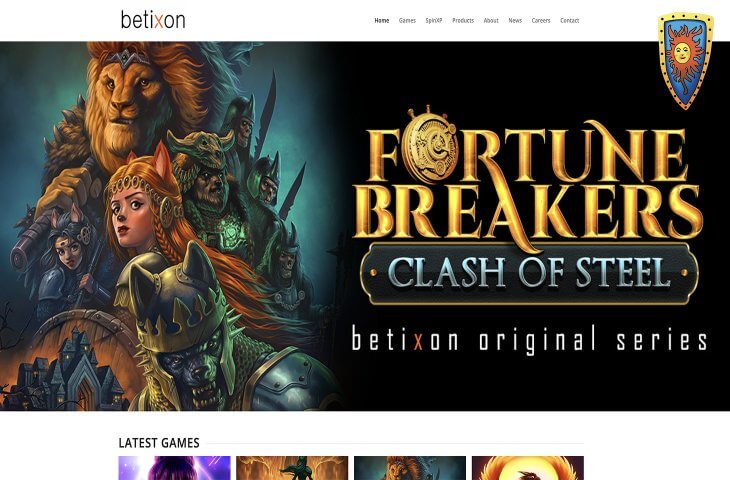The height and width of the screenshot is (480, 730).
Task: Open the Contact page link
Action: [x=570, y=20]
